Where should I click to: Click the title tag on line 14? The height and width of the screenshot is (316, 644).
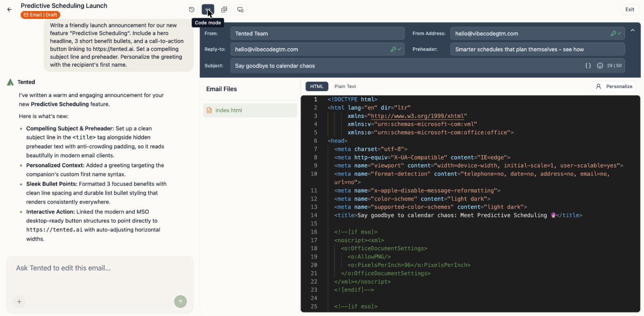coord(458,215)
